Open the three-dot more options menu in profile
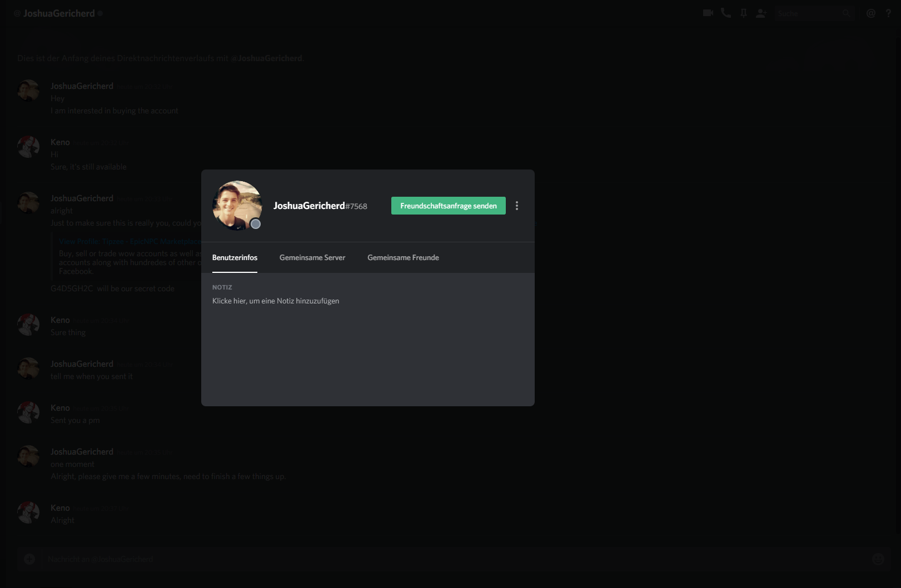Image resolution: width=901 pixels, height=588 pixels. 517,206
